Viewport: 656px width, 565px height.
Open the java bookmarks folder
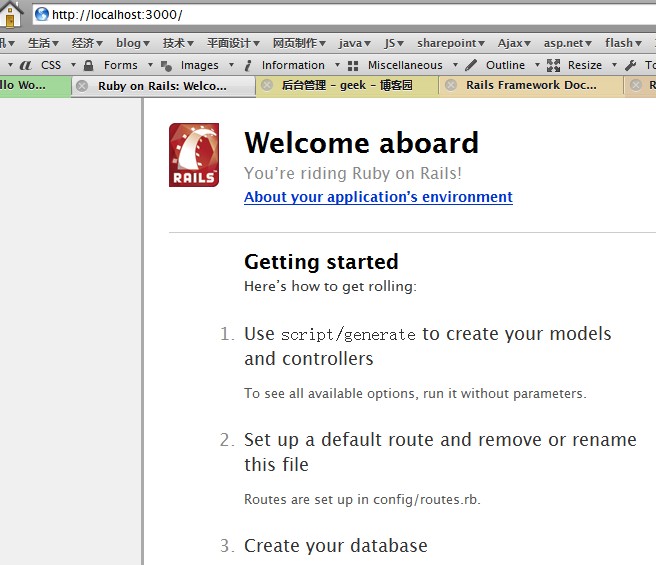[x=355, y=43]
